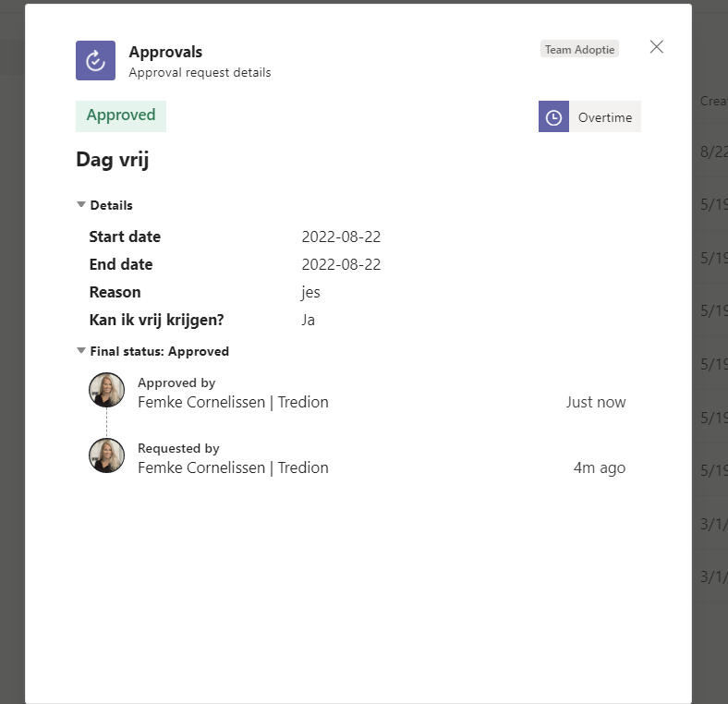Click the Team Adoptie tag

coord(579,49)
